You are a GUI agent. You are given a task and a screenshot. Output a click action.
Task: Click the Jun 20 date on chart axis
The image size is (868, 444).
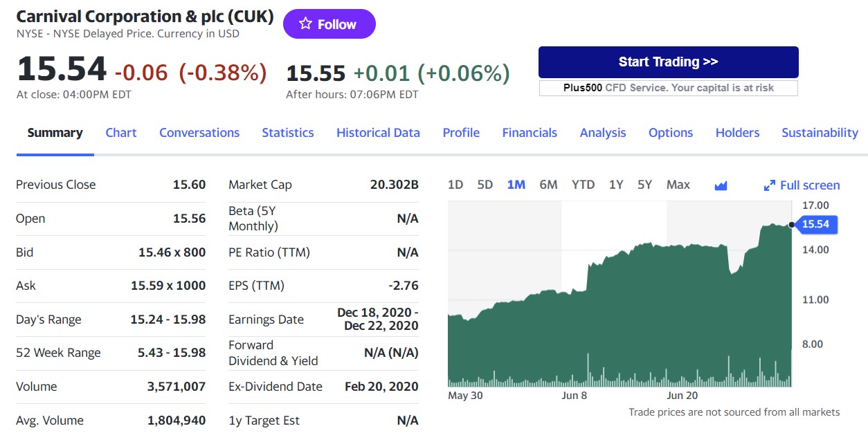point(682,396)
